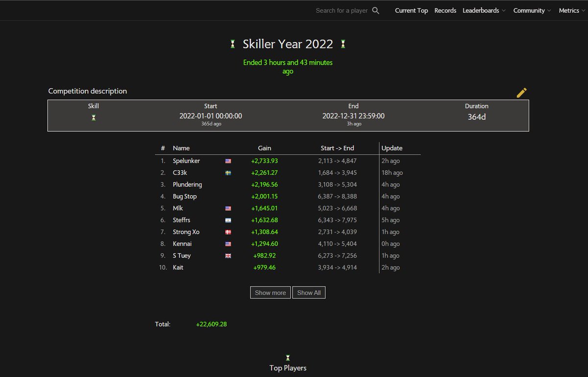Click Kennai's update time 0h ago
588x377 pixels.
[x=391, y=244]
